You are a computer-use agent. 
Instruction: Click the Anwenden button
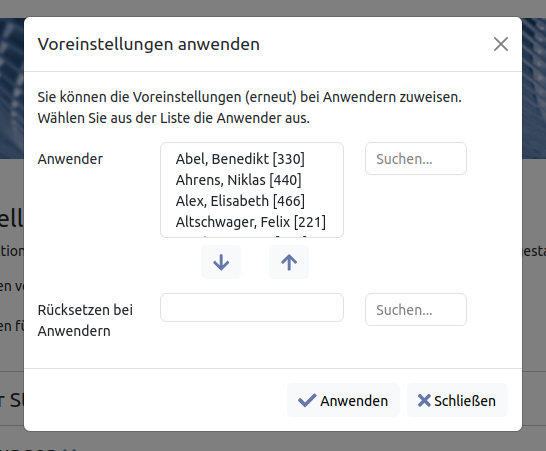[x=343, y=401]
